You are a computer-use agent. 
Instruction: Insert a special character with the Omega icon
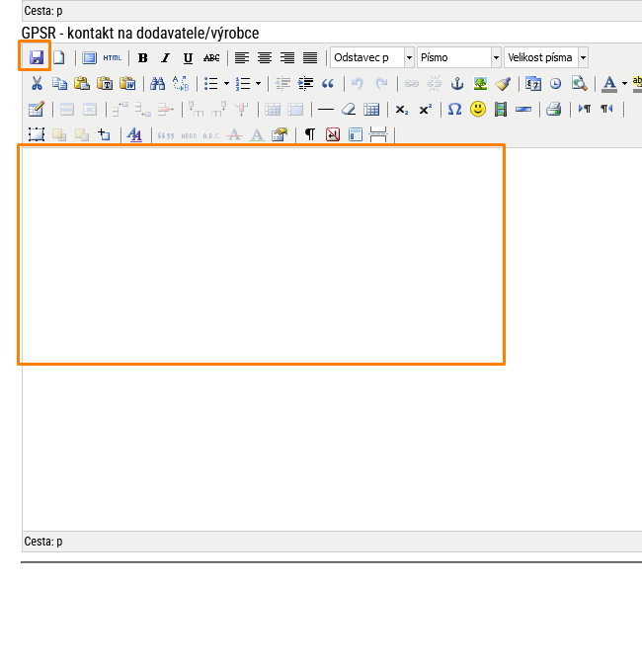pyautogui.click(x=455, y=110)
